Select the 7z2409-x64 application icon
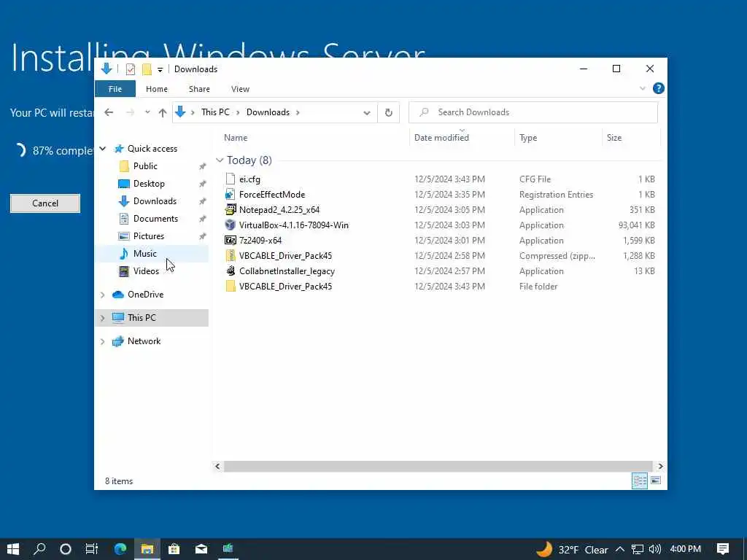The height and width of the screenshot is (560, 747). tap(231, 240)
